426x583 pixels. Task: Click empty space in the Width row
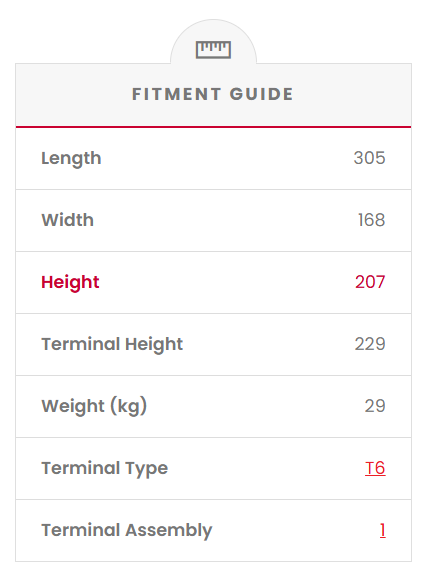pos(223,220)
